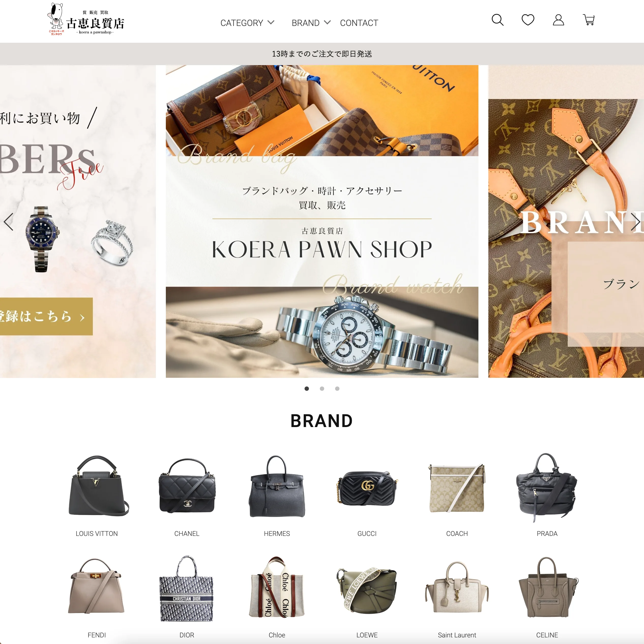
Task: Open the account user icon
Action: tap(558, 20)
